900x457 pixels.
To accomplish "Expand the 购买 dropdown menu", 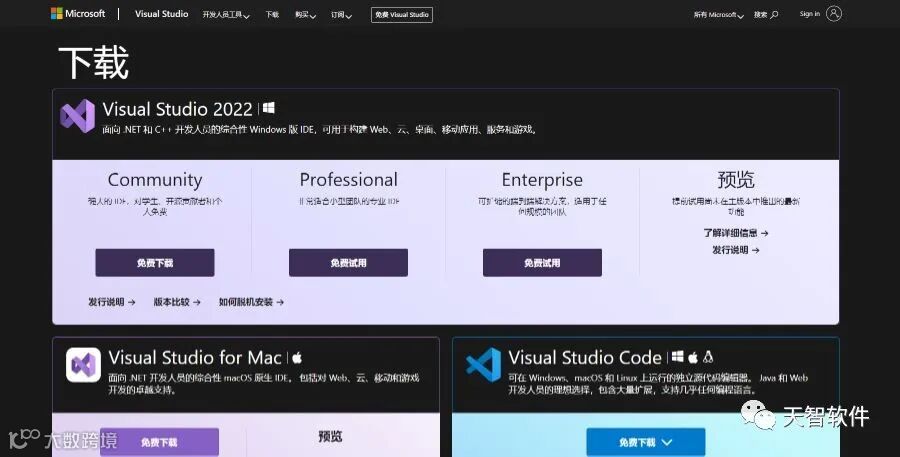I will (x=305, y=15).
